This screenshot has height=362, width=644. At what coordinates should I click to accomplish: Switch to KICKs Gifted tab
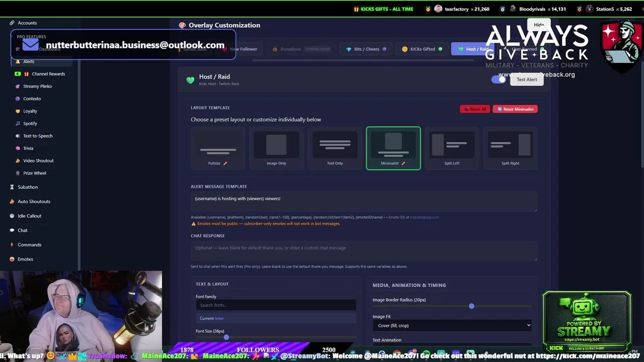click(x=422, y=49)
